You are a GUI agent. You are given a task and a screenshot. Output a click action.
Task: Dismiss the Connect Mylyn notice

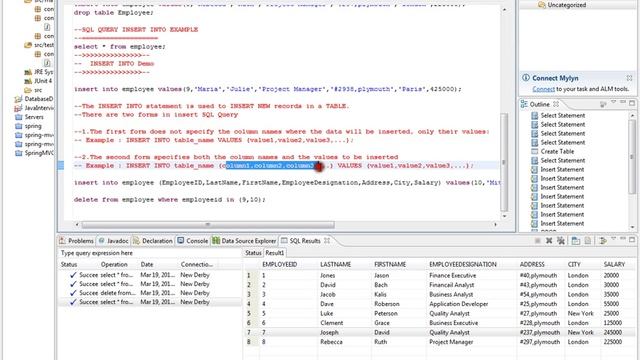tap(629, 78)
